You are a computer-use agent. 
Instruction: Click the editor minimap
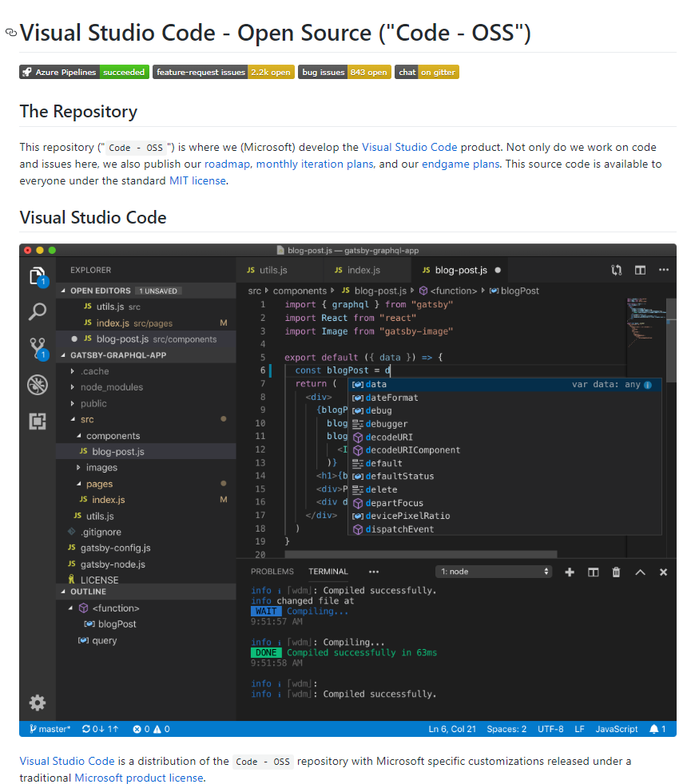646,323
